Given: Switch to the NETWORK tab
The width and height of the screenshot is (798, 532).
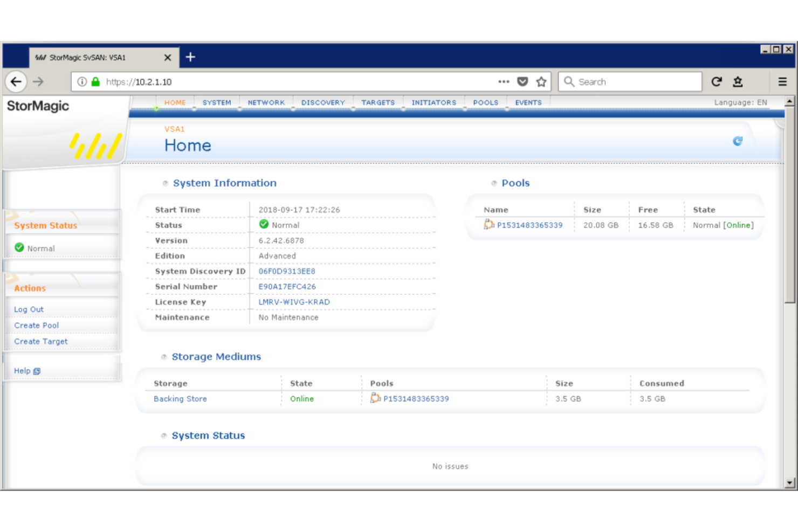Looking at the screenshot, I should 266,102.
